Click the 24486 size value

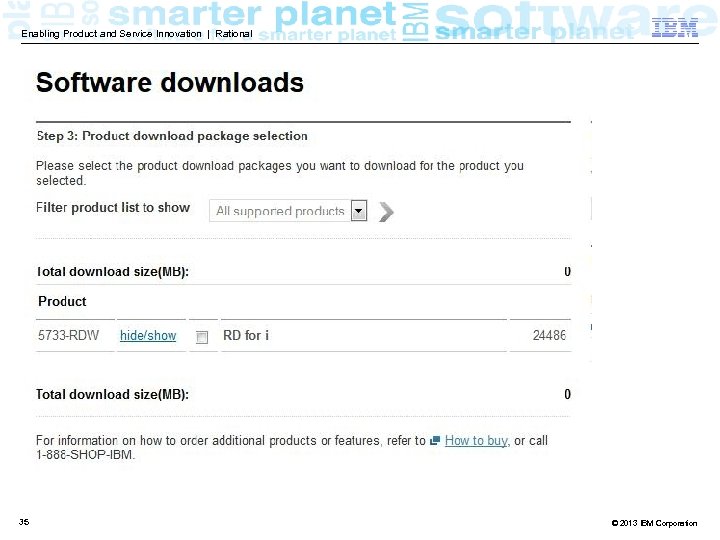549,335
